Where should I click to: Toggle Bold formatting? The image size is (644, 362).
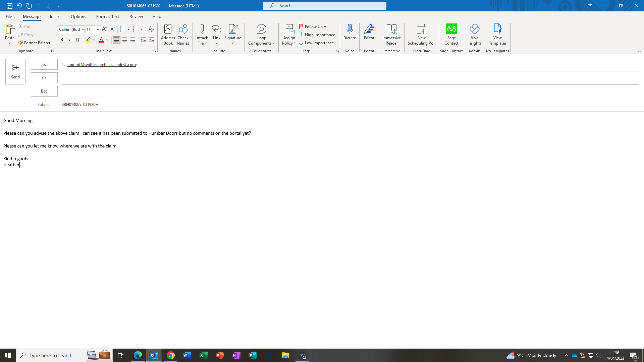[62, 40]
